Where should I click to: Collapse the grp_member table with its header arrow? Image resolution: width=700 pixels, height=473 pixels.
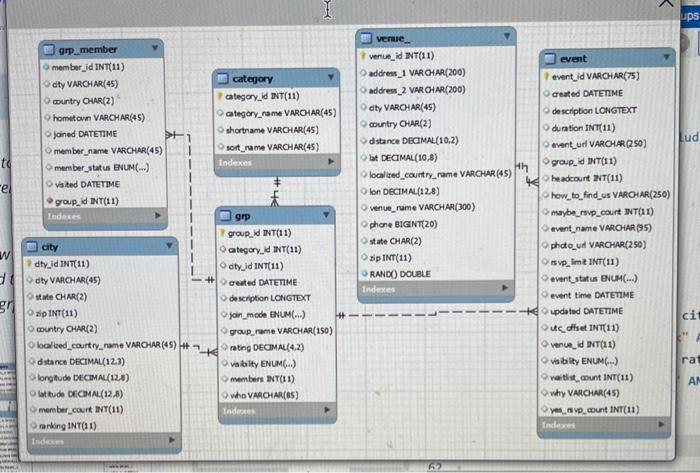[155, 48]
